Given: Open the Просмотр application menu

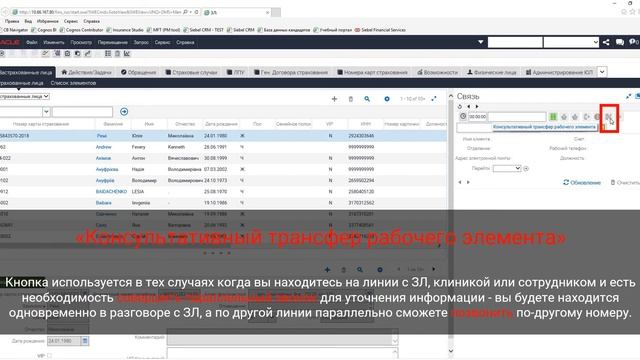Looking at the screenshot, I should pos(81,42).
